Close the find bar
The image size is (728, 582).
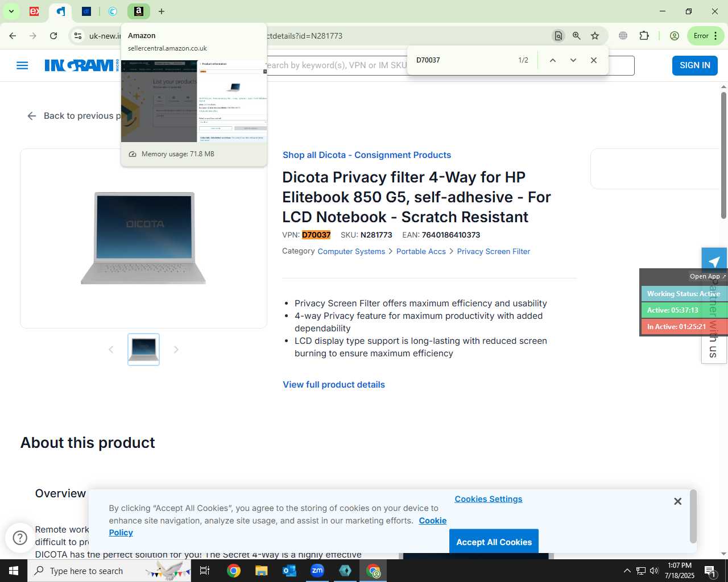[594, 60]
